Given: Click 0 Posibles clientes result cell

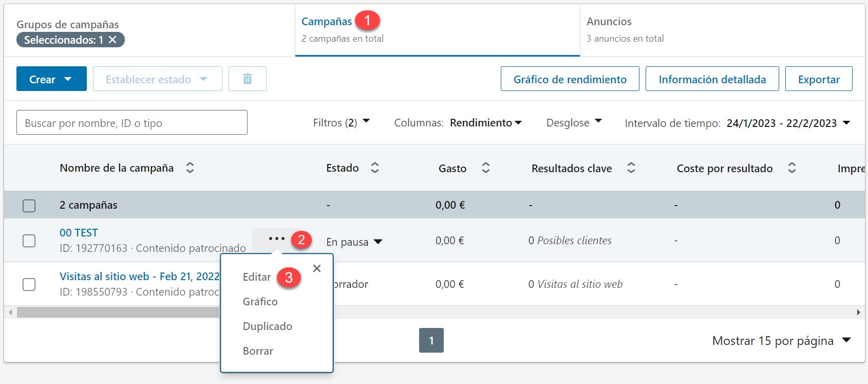Looking at the screenshot, I should (570, 241).
